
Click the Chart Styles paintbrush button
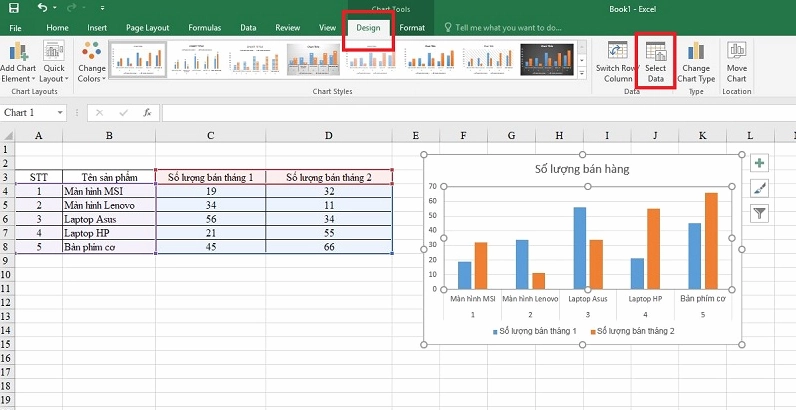click(759, 188)
